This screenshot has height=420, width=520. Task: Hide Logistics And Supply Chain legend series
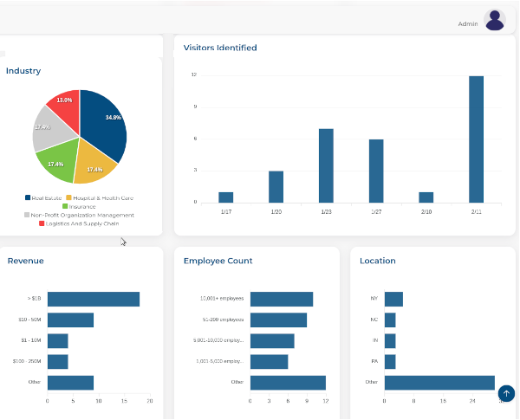click(x=80, y=223)
